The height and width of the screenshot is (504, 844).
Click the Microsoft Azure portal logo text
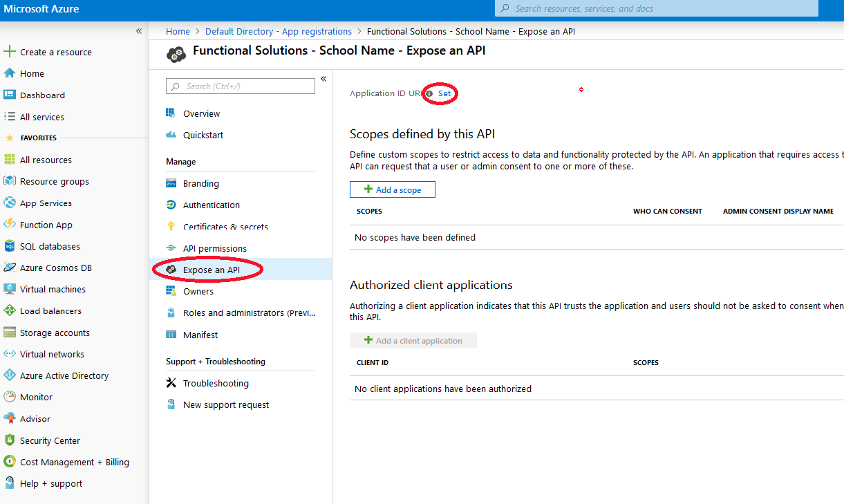click(41, 9)
